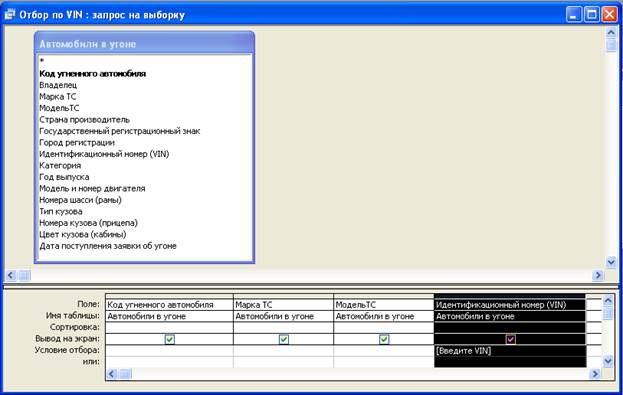Toggle show checkbox in the VIN column

click(x=511, y=339)
